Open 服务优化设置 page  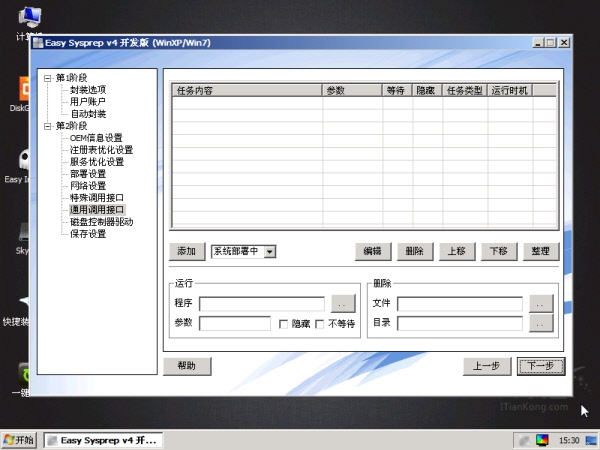click(97, 162)
